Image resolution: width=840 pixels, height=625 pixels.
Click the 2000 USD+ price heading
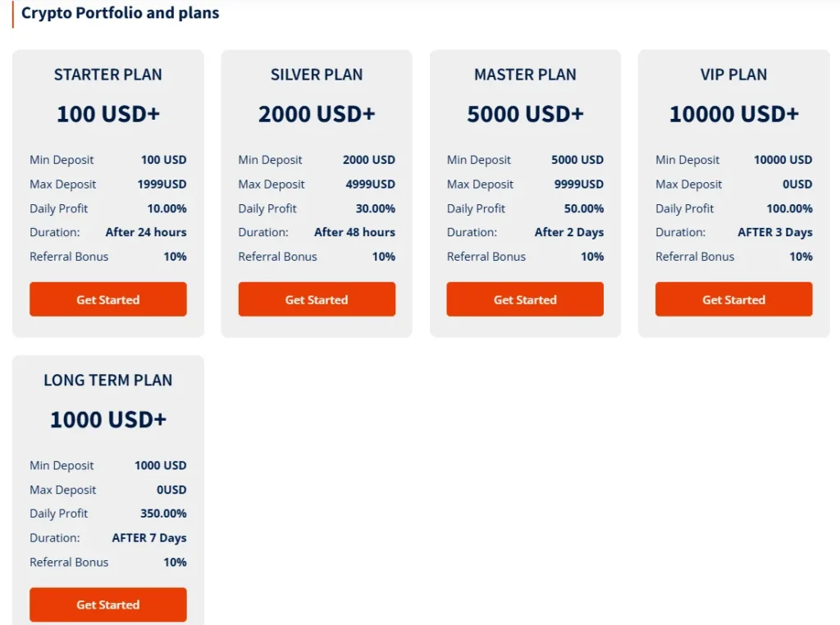[x=317, y=114]
